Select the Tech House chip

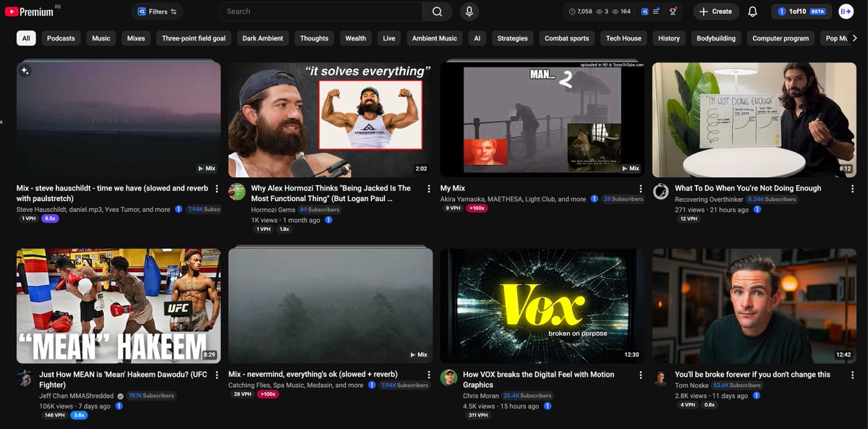[624, 38]
